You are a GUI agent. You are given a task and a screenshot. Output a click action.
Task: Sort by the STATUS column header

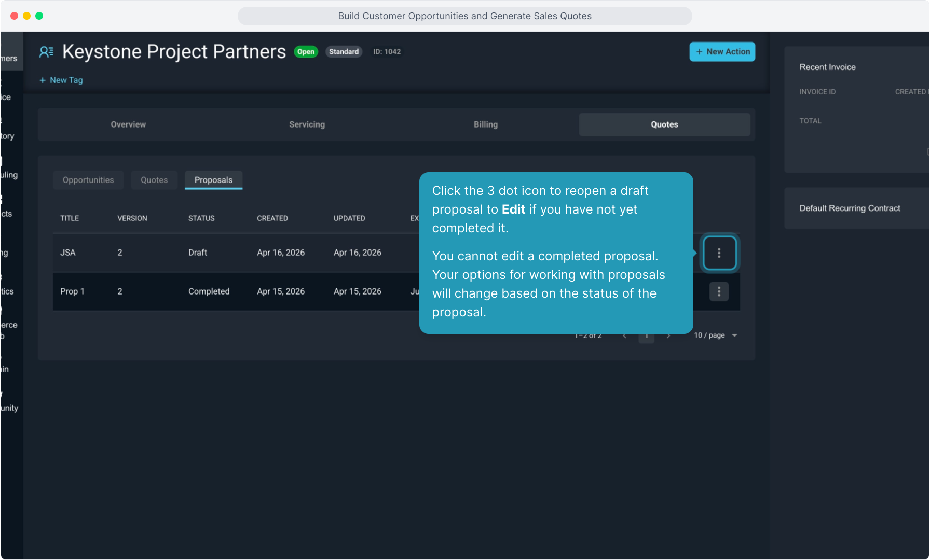coord(201,218)
